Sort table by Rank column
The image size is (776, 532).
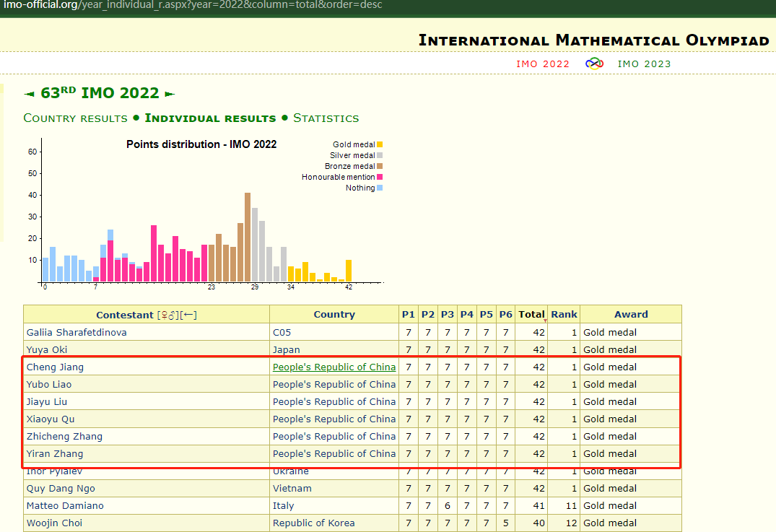564,315
